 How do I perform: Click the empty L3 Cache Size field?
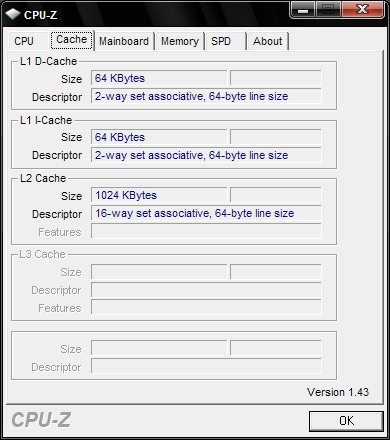coord(159,272)
